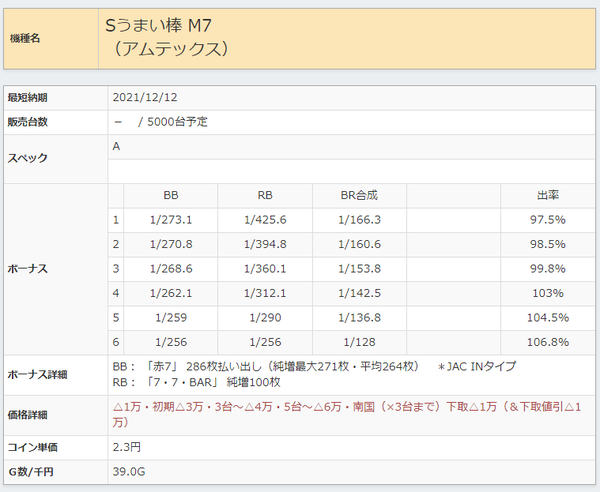The width and height of the screenshot is (600, 492).
Task: Select payout rate '104.5%'
Action: [548, 318]
